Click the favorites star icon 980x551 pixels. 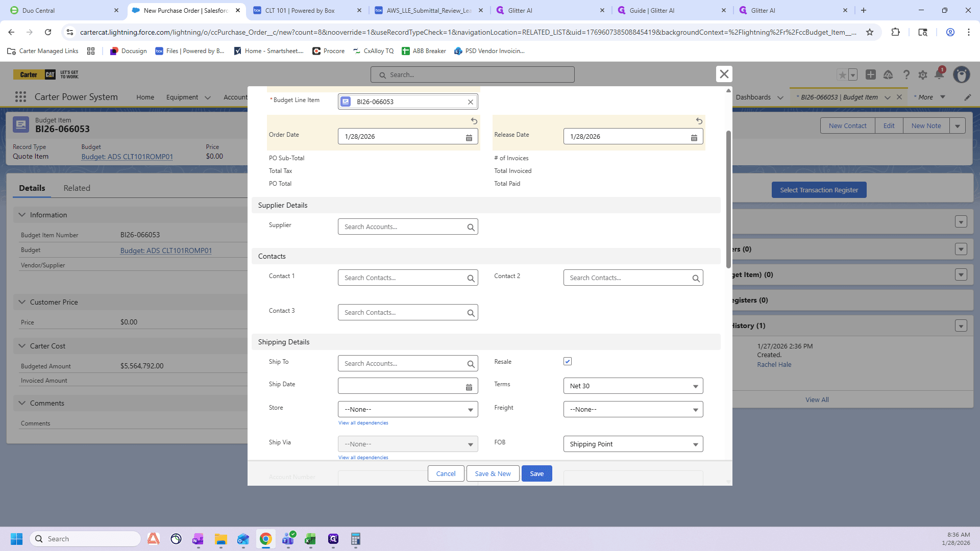click(842, 74)
